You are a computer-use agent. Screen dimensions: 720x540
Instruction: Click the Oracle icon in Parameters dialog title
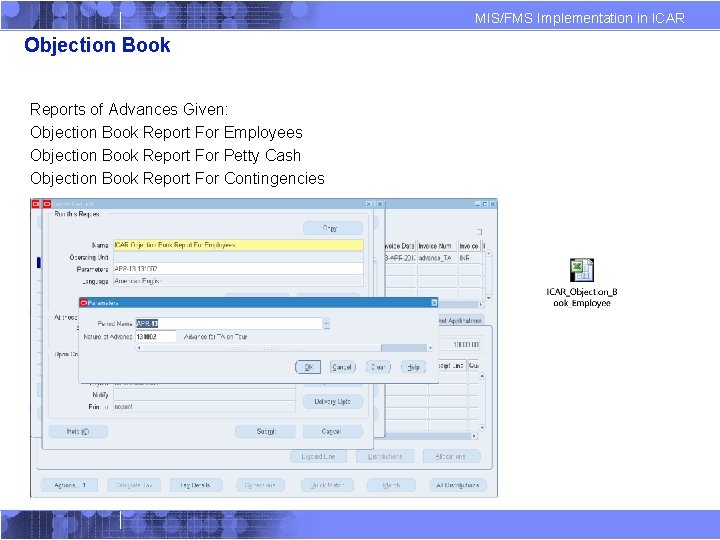click(84, 303)
